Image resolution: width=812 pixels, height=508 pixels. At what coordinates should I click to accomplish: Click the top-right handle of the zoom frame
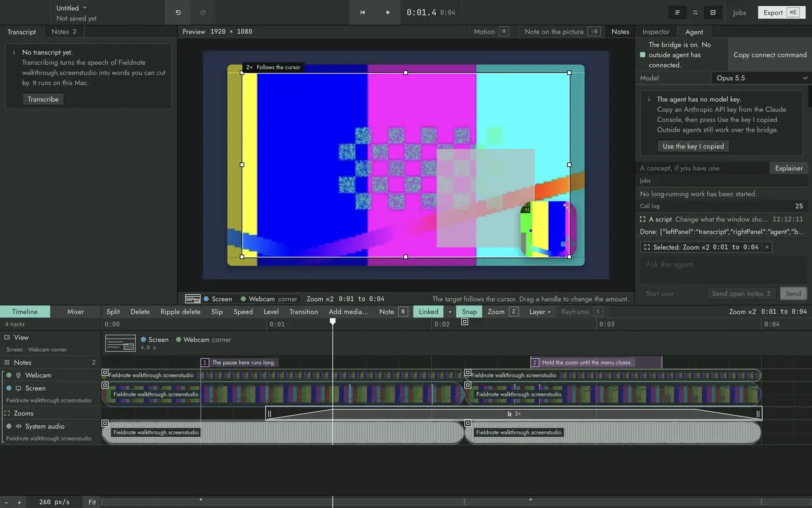point(569,73)
